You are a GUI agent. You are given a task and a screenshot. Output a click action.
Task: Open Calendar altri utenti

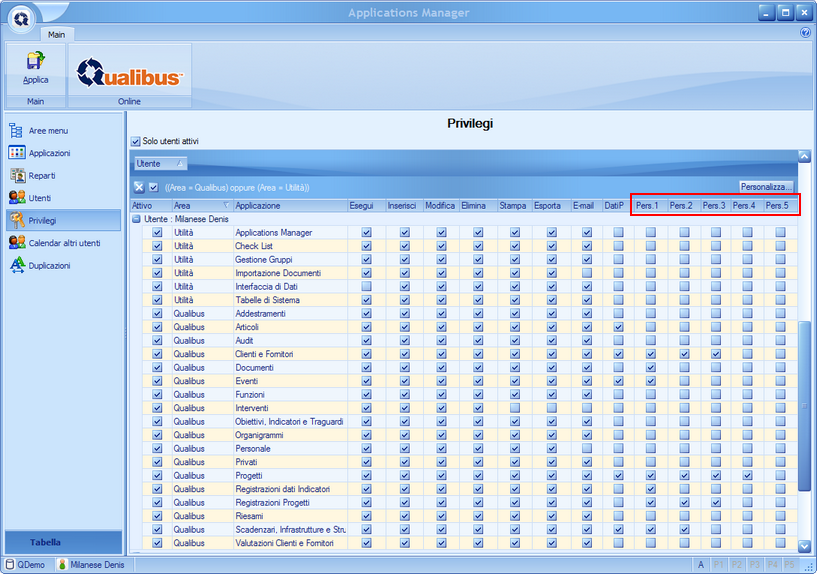point(64,243)
